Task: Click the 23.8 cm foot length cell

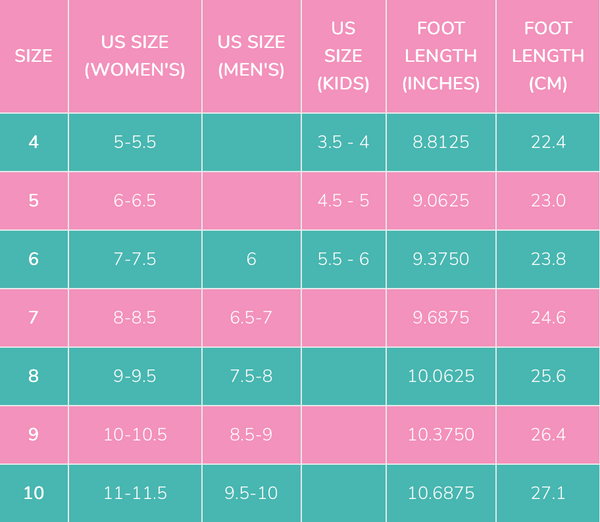Action: click(x=548, y=259)
